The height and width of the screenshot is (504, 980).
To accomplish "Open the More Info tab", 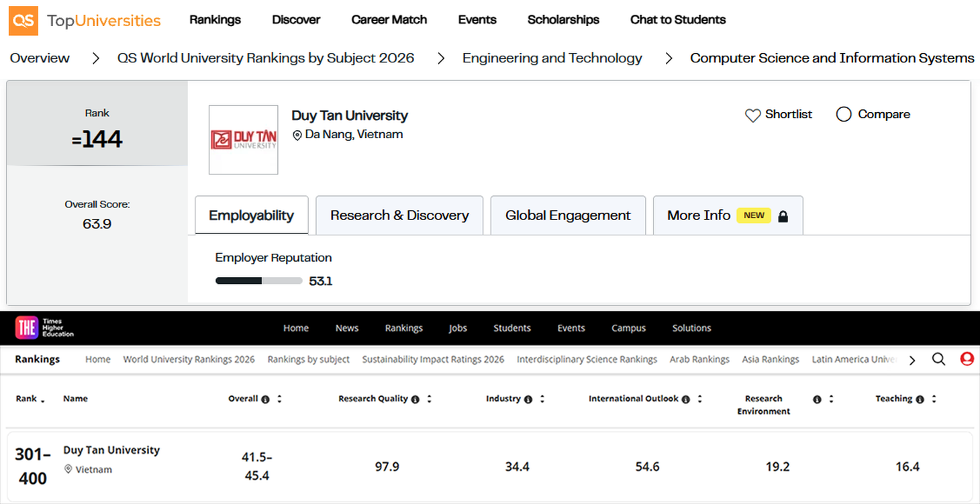I will 728,215.
